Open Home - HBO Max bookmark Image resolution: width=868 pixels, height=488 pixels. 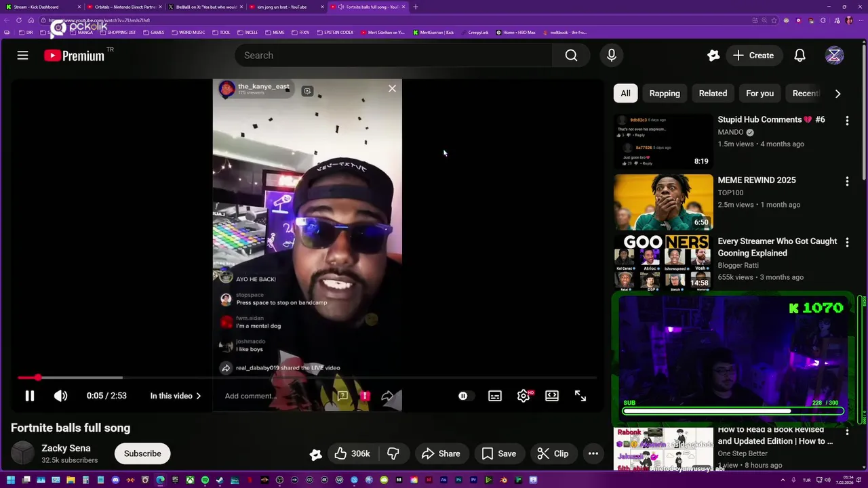pos(516,33)
